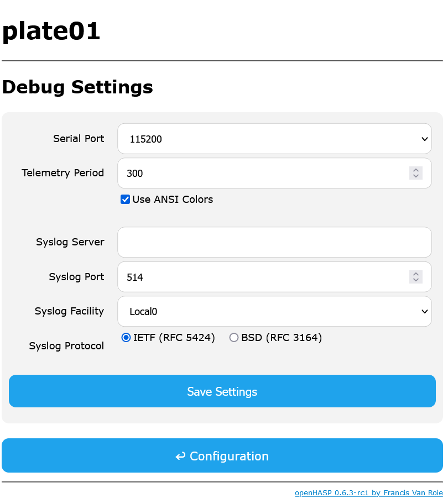Click into the Syslog Server text field
Image resolution: width=448 pixels, height=498 pixels.
point(274,242)
